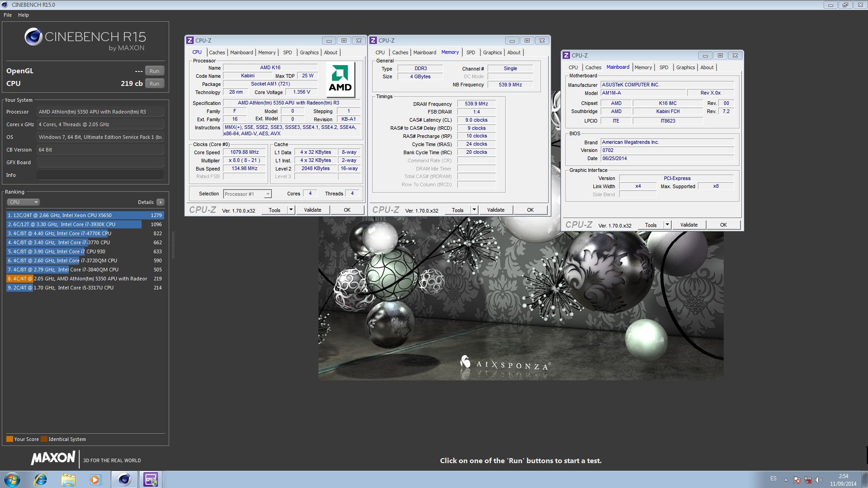Switch to SPD tab in leftmost CPU-Z window
The height and width of the screenshot is (488, 868).
pos(288,52)
